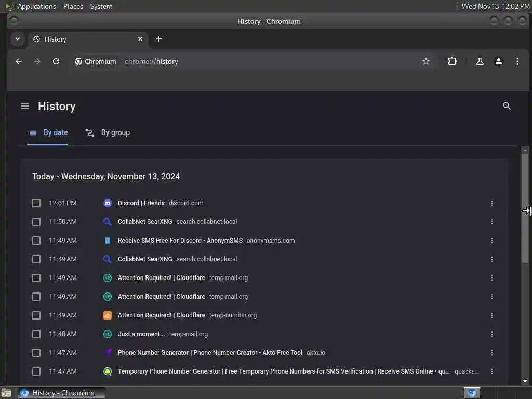Open the System menu
The height and width of the screenshot is (399, 532).
(101, 6)
